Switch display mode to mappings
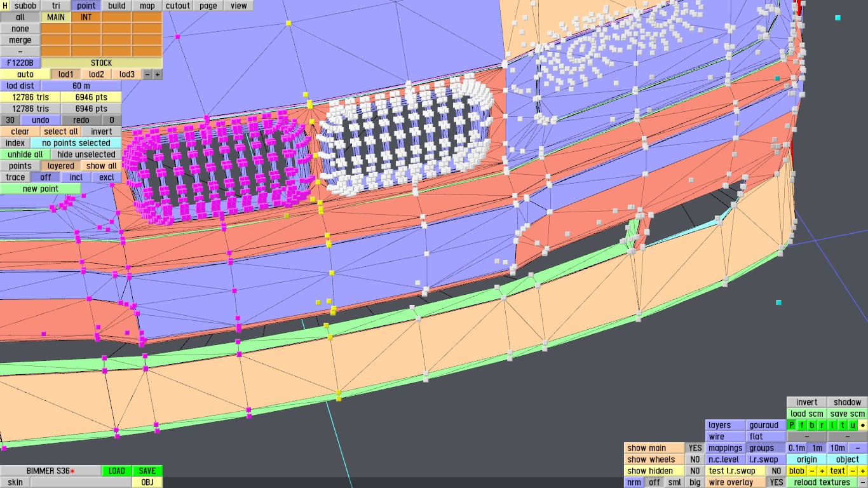 pos(726,448)
